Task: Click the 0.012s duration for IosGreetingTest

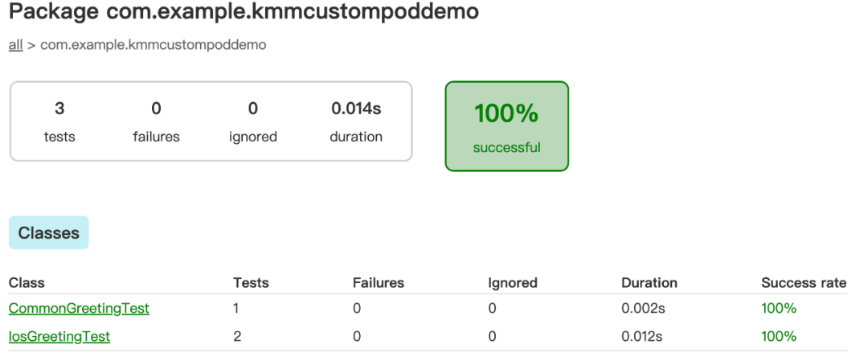Action: point(642,336)
